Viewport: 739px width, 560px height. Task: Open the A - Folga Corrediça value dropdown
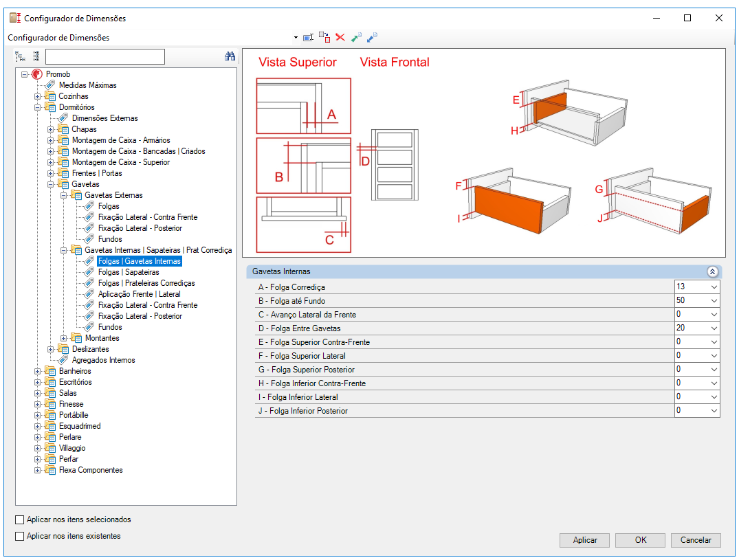pos(714,287)
